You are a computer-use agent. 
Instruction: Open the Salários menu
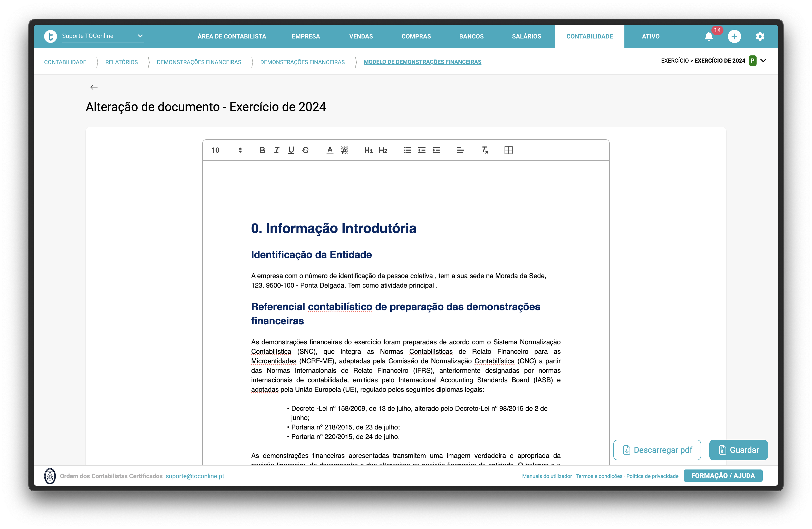click(526, 36)
